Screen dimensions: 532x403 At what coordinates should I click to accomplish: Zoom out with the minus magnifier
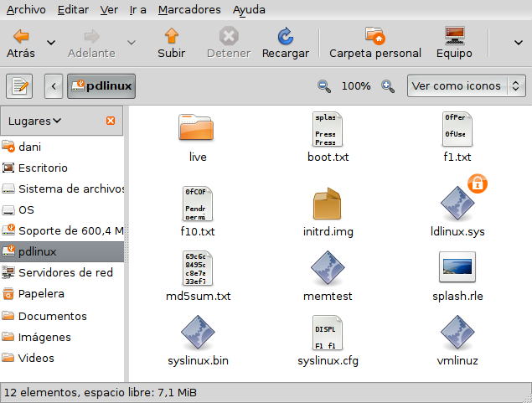point(324,86)
